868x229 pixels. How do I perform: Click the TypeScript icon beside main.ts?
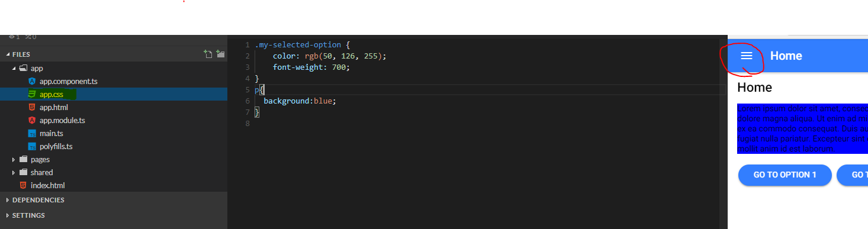pos(32,133)
